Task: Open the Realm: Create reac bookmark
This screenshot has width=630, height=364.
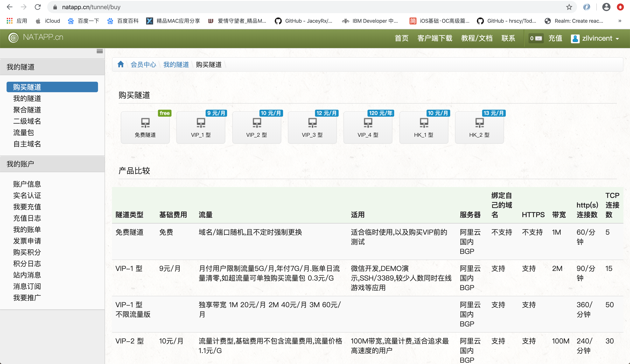Action: point(574,21)
